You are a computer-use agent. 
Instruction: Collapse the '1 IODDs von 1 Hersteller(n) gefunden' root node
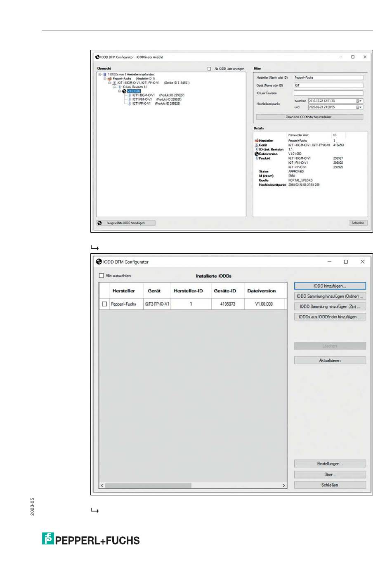point(100,75)
